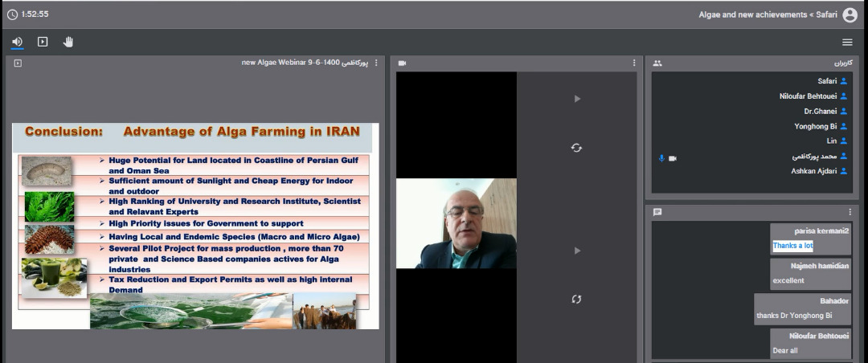Click the upper video refresh icon

pos(576,148)
